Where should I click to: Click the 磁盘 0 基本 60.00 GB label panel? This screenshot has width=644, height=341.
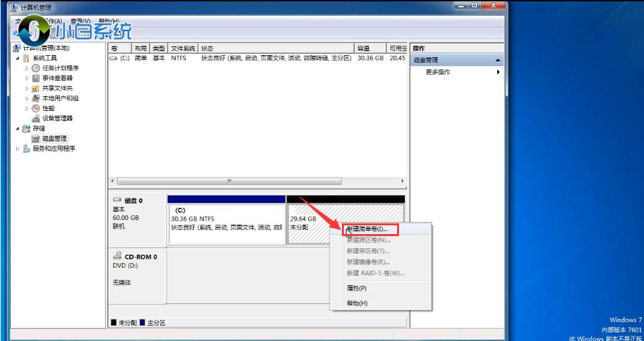pyautogui.click(x=137, y=221)
